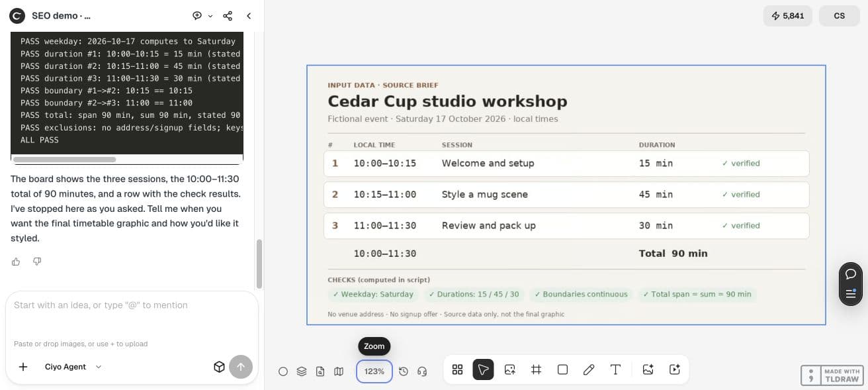Choose the rectangle shape tool
This screenshot has width=868, height=390.
pyautogui.click(x=562, y=369)
